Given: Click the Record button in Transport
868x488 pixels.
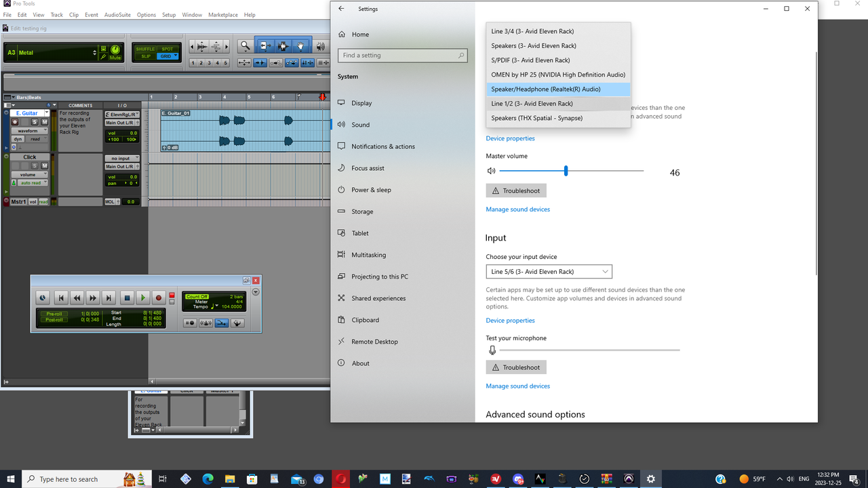Looking at the screenshot, I should pos(159,298).
